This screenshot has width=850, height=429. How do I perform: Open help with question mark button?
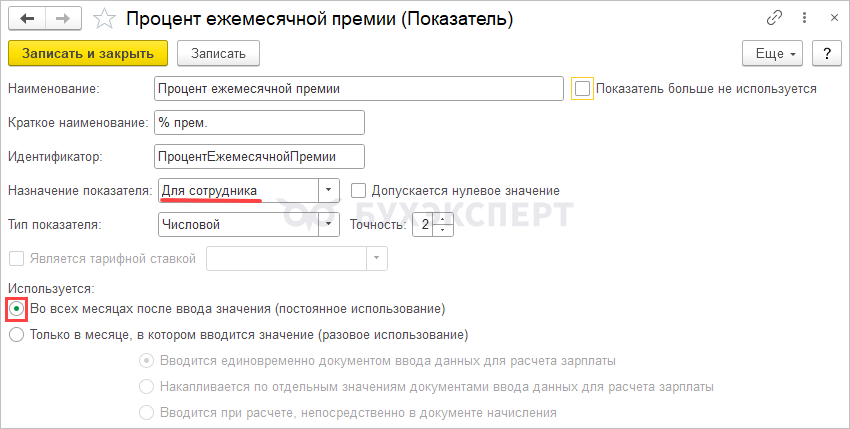tap(826, 53)
